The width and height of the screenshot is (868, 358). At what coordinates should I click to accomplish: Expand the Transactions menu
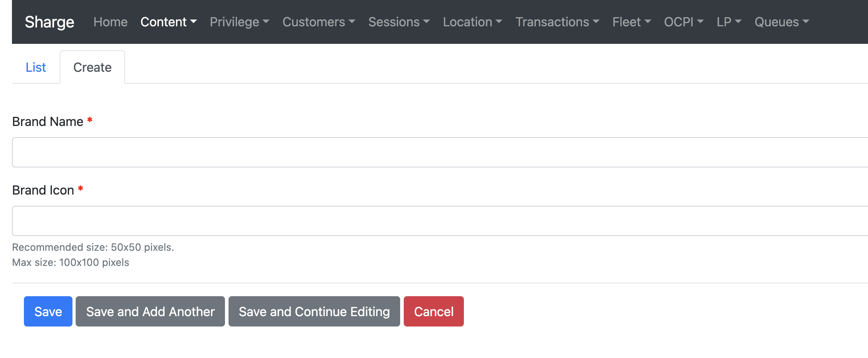(557, 22)
